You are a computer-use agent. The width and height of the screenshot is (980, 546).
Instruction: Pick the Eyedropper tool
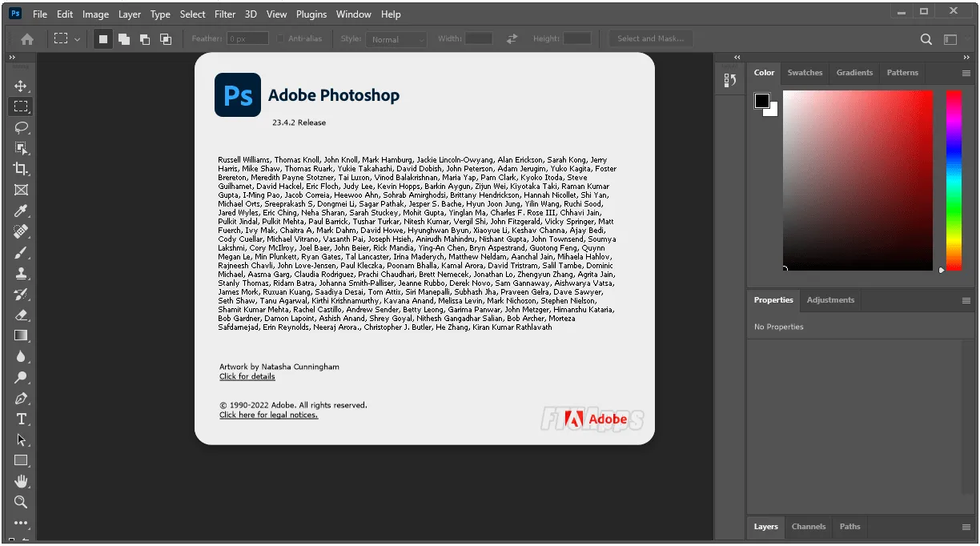coord(21,211)
